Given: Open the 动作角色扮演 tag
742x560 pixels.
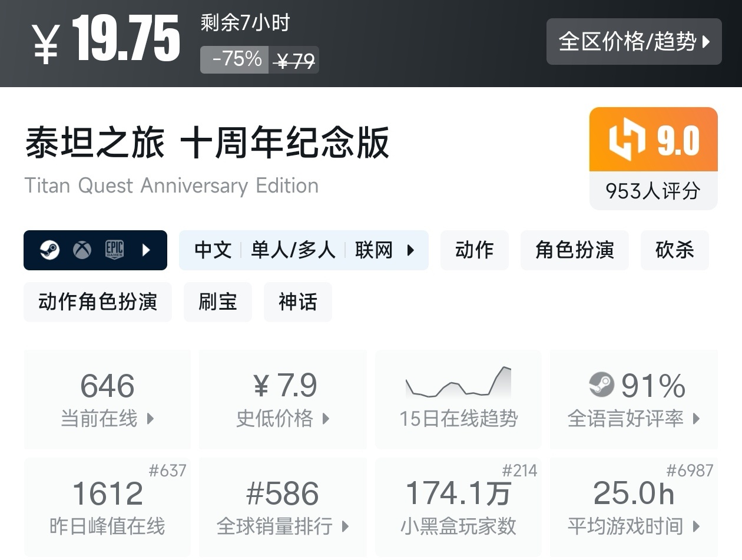Looking at the screenshot, I should (98, 302).
